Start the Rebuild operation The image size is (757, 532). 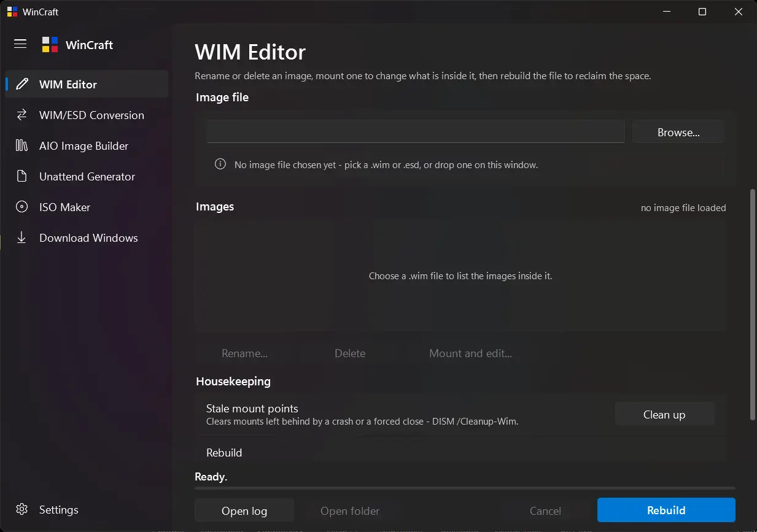click(x=666, y=510)
